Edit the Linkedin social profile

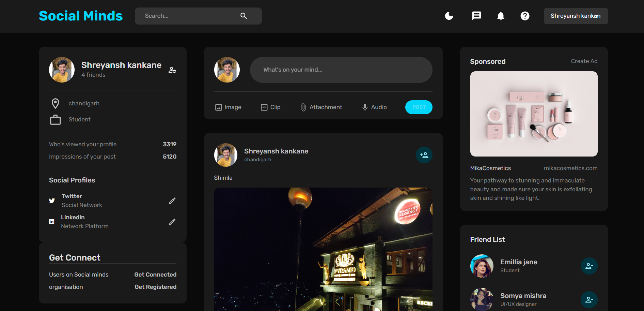172,222
